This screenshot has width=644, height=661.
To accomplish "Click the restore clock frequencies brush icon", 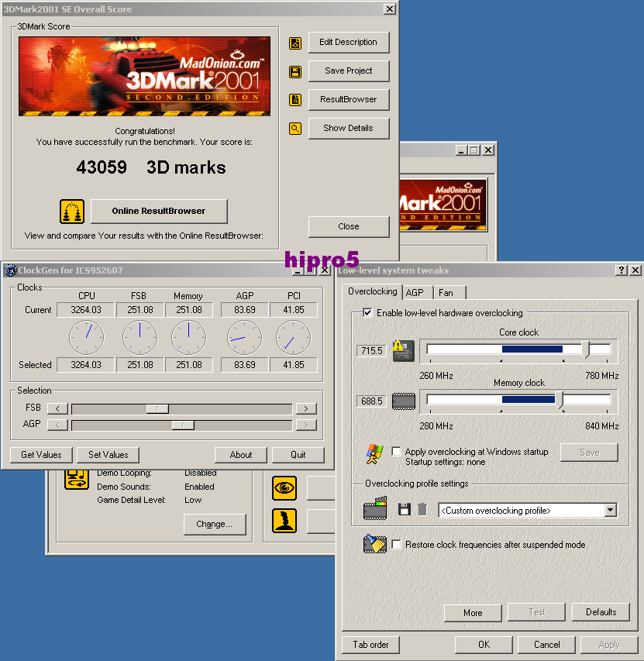I will (374, 544).
